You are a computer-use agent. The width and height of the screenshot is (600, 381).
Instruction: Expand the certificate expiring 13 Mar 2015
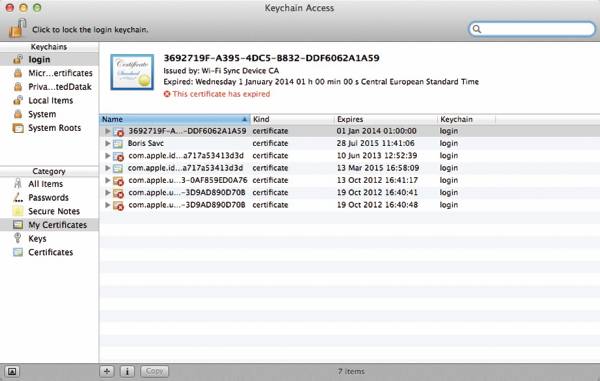pos(108,168)
